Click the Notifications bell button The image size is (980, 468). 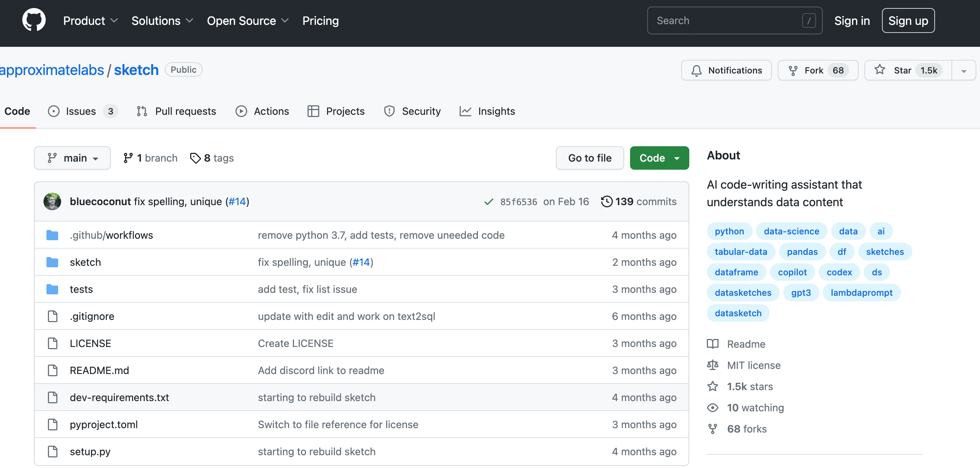click(726, 71)
